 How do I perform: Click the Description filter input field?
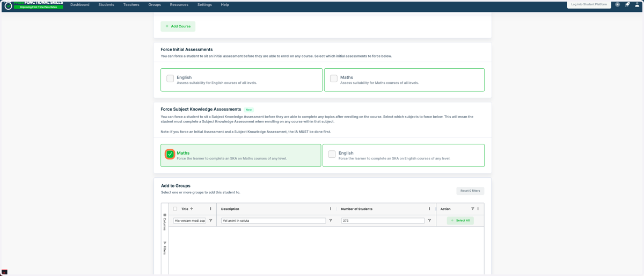tap(273, 221)
